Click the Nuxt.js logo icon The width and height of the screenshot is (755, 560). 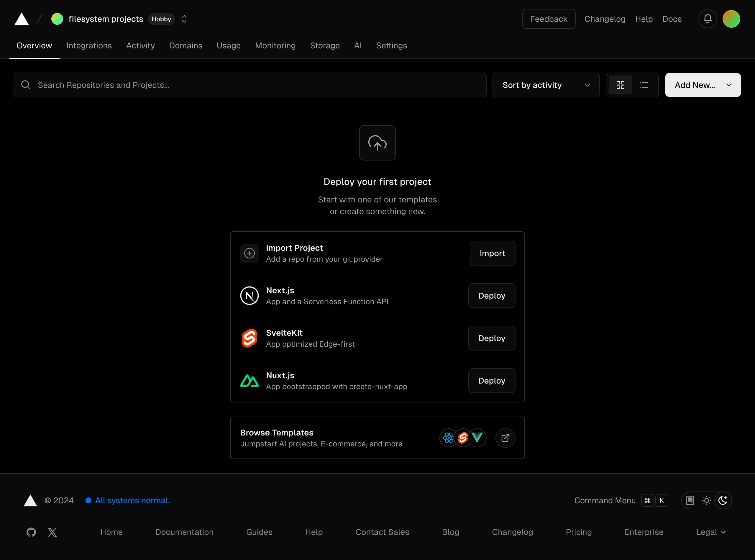click(x=250, y=381)
